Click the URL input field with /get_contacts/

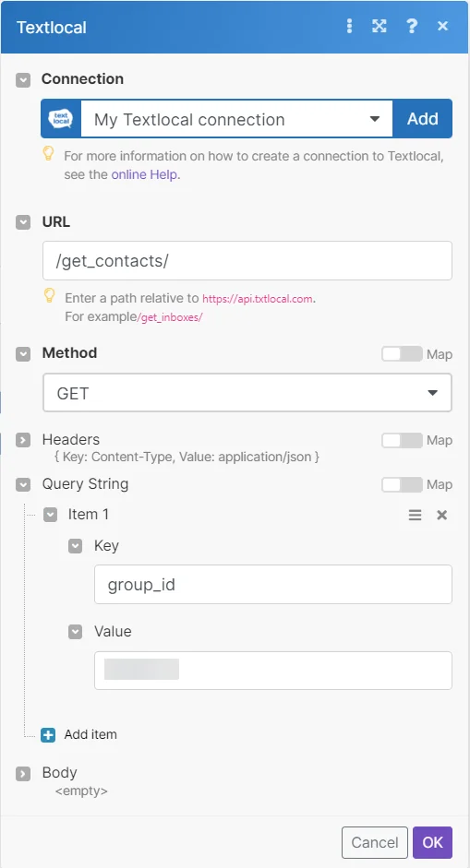pos(247,261)
